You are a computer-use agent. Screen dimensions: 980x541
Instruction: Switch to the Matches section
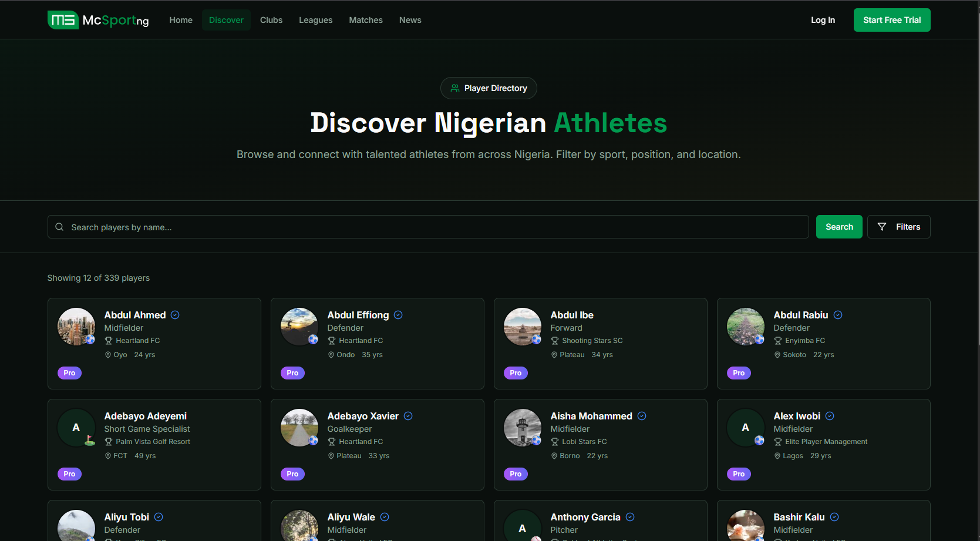365,19
